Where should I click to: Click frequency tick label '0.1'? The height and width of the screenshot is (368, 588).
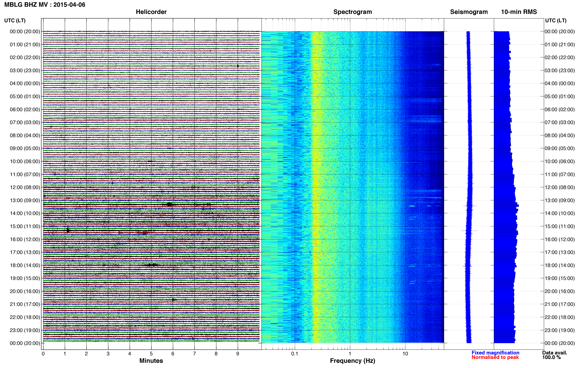point(295,354)
